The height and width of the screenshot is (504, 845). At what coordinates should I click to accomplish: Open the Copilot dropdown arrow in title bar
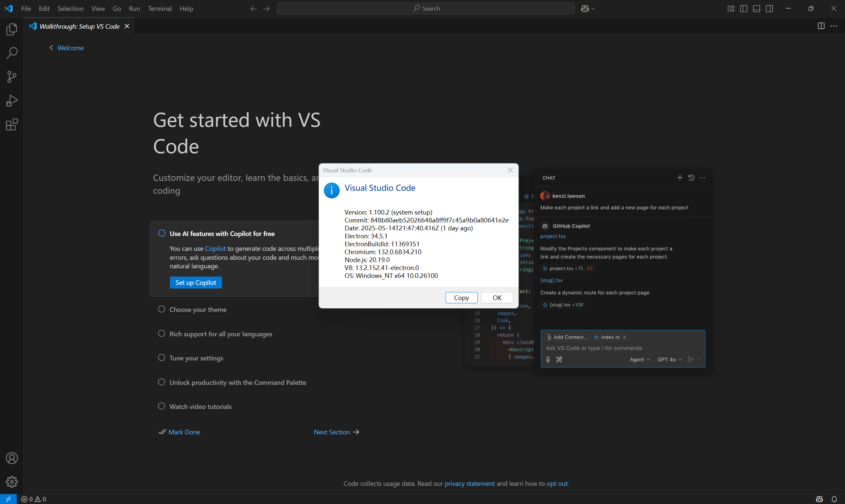[x=593, y=9]
